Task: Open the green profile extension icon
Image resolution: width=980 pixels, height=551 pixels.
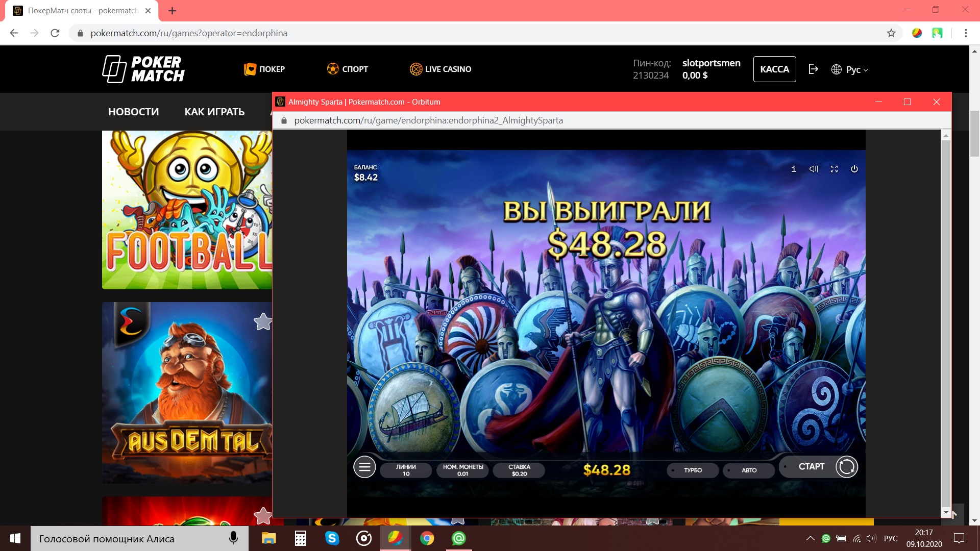Action: click(937, 33)
